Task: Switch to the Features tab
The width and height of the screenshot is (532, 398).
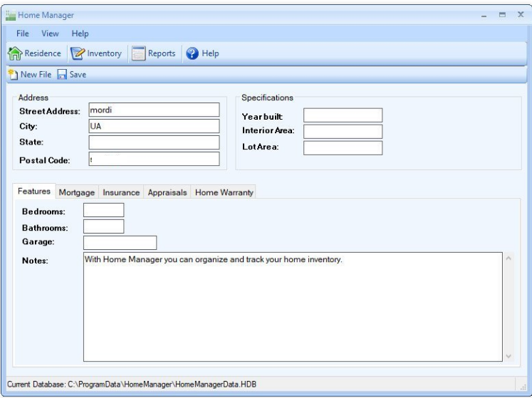Action: (34, 191)
